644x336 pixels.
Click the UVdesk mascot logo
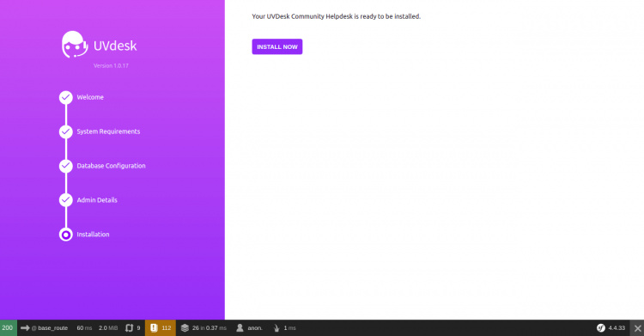(x=75, y=45)
